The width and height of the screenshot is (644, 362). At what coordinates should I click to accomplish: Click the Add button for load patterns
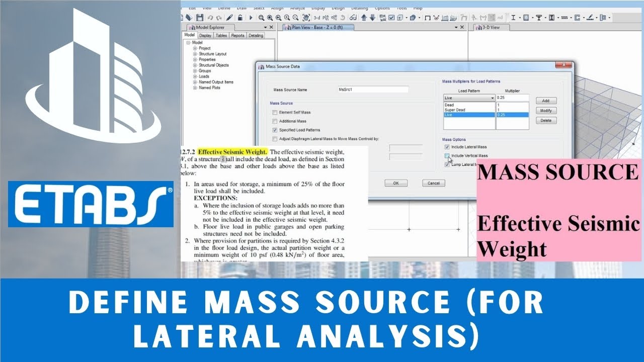coord(546,101)
